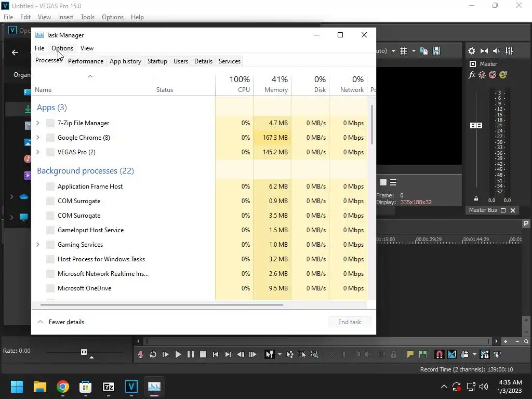Save preview snapshot to file
The image size is (532, 399).
(x=436, y=51)
